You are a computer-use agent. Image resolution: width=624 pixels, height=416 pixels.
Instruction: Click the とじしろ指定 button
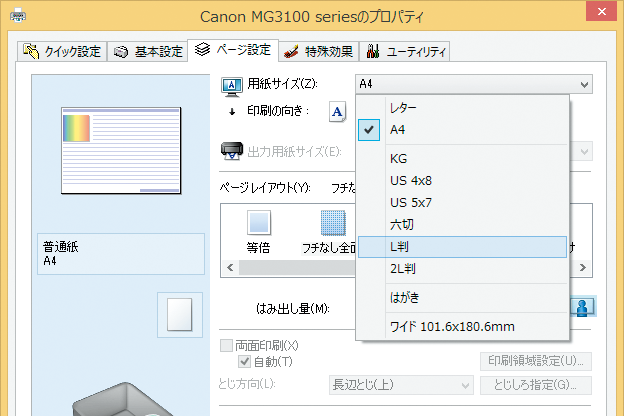coord(536,385)
